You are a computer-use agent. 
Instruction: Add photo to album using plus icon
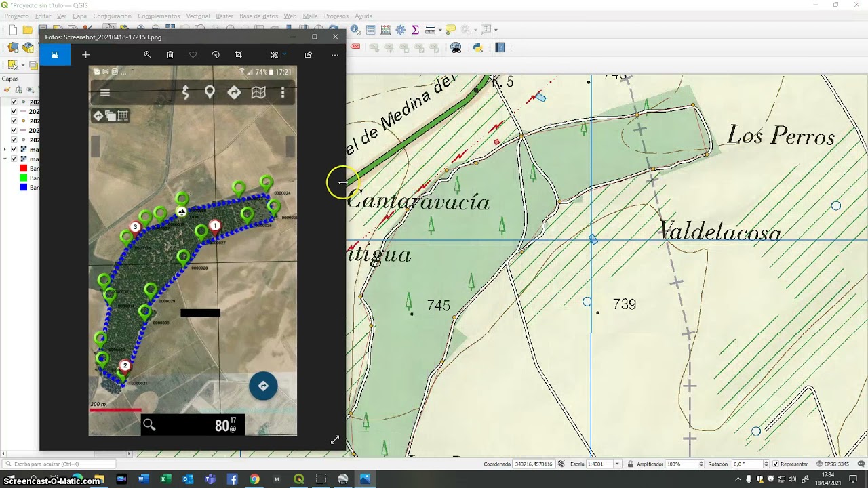[85, 55]
